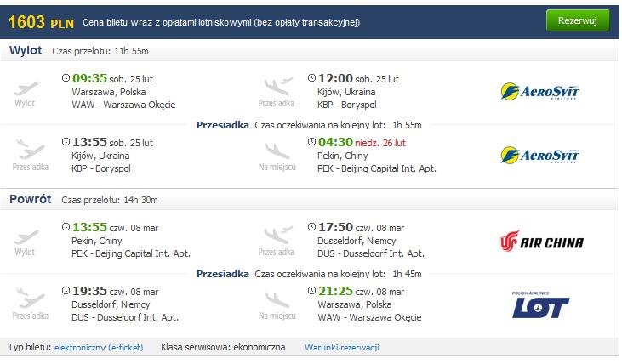Click the clock icon next to 04:30
Viewport: 622px width, 364px height.
click(311, 141)
